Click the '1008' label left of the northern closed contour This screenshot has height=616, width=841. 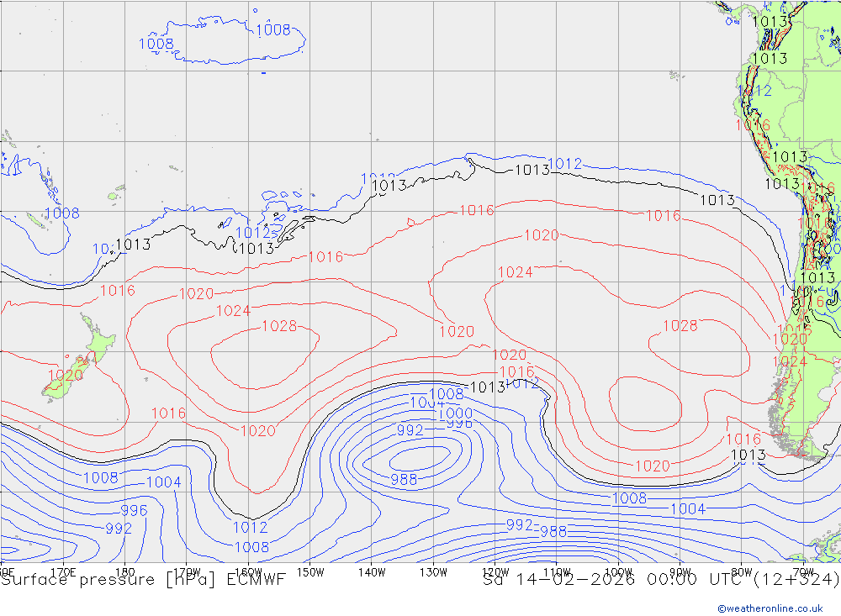(x=156, y=44)
